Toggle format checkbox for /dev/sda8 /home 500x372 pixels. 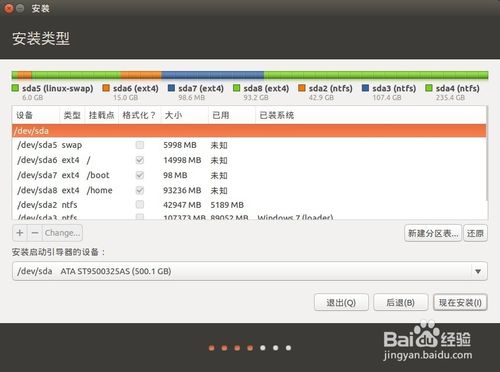pyautogui.click(x=140, y=190)
